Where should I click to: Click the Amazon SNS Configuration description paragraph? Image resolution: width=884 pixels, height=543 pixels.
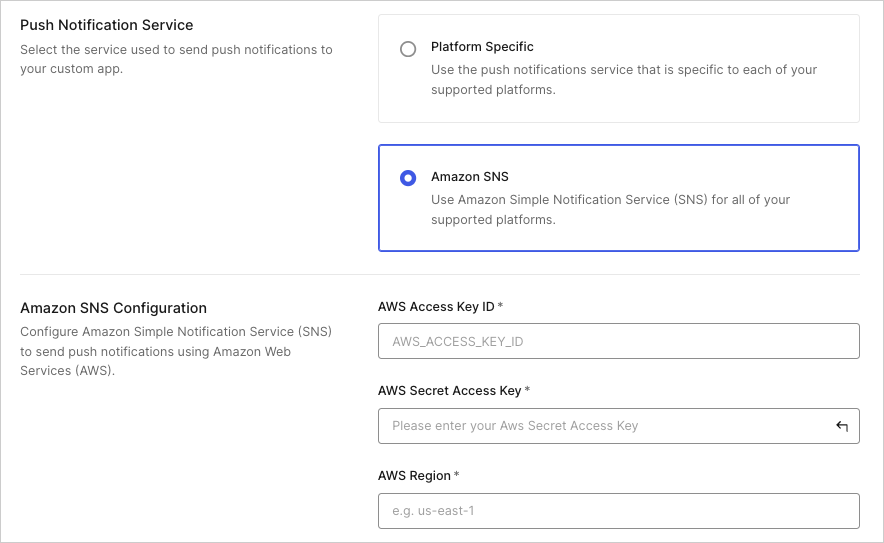(176, 351)
